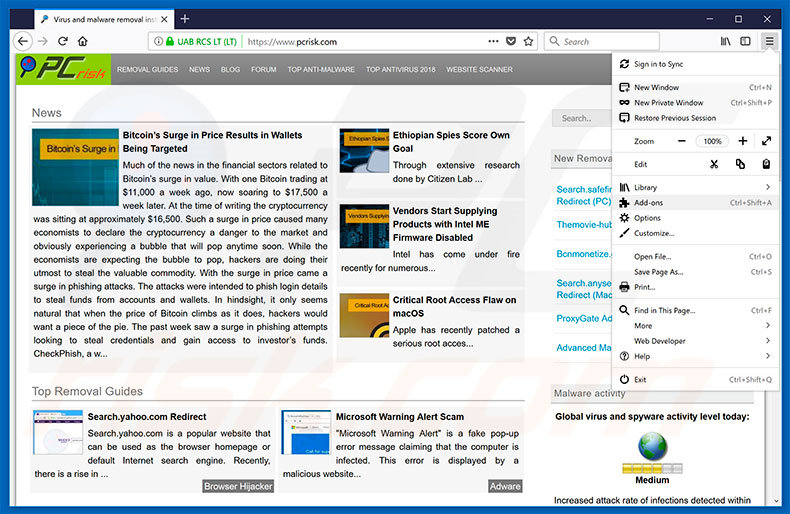Enter full screen mode icon

[x=766, y=141]
